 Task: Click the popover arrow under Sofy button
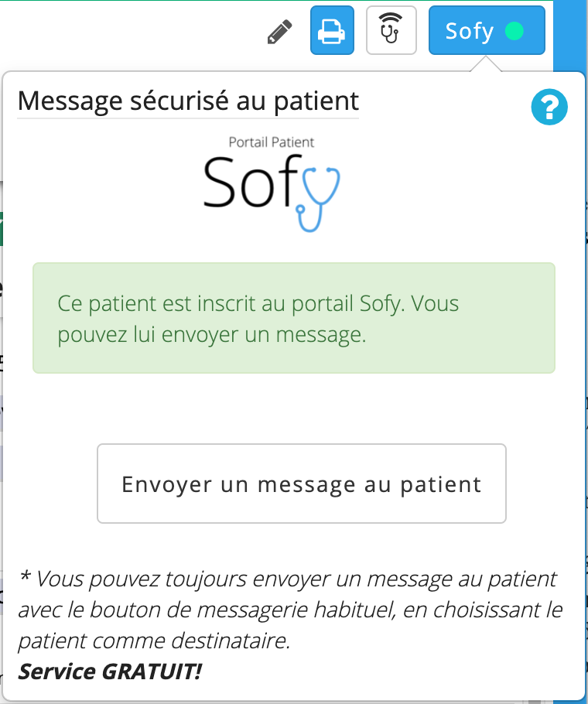(x=486, y=63)
